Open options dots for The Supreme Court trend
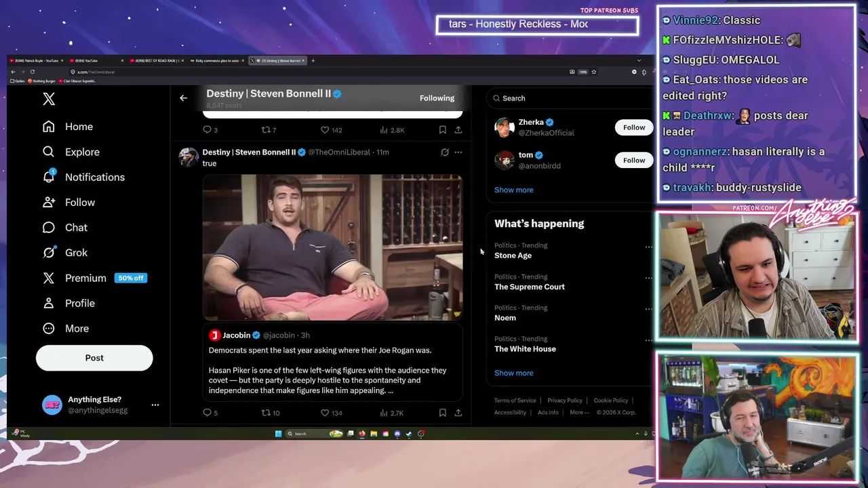 click(648, 278)
